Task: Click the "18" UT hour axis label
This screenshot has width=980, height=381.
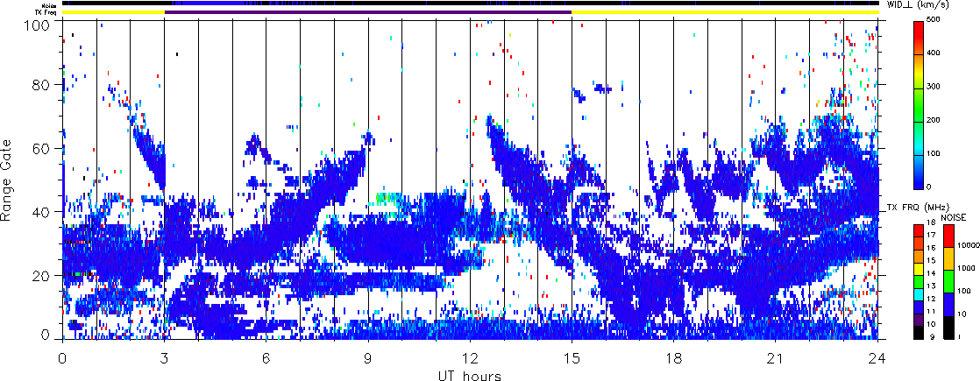Action: click(674, 359)
